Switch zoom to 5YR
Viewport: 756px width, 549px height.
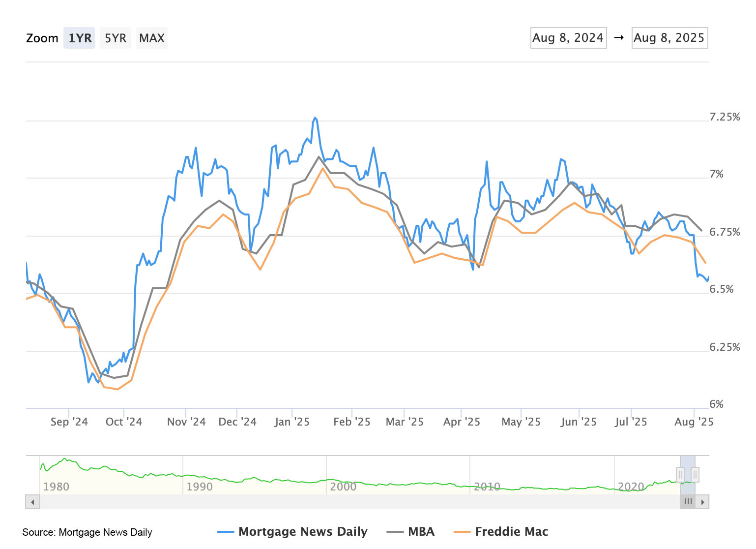pyautogui.click(x=116, y=38)
